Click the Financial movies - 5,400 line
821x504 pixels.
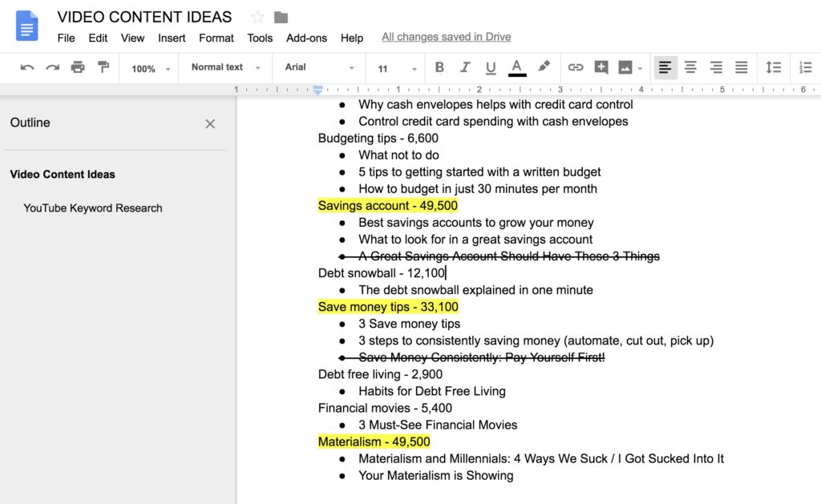[x=385, y=408]
